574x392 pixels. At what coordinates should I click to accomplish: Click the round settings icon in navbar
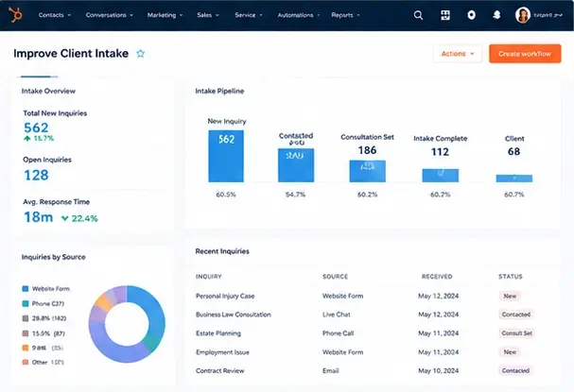pos(472,15)
